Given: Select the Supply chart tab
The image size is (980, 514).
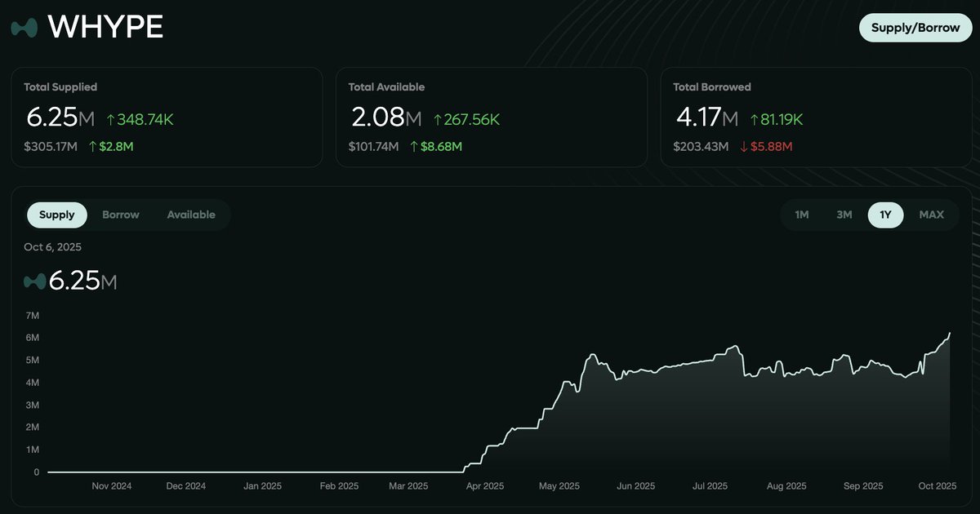Looking at the screenshot, I should coord(57,215).
